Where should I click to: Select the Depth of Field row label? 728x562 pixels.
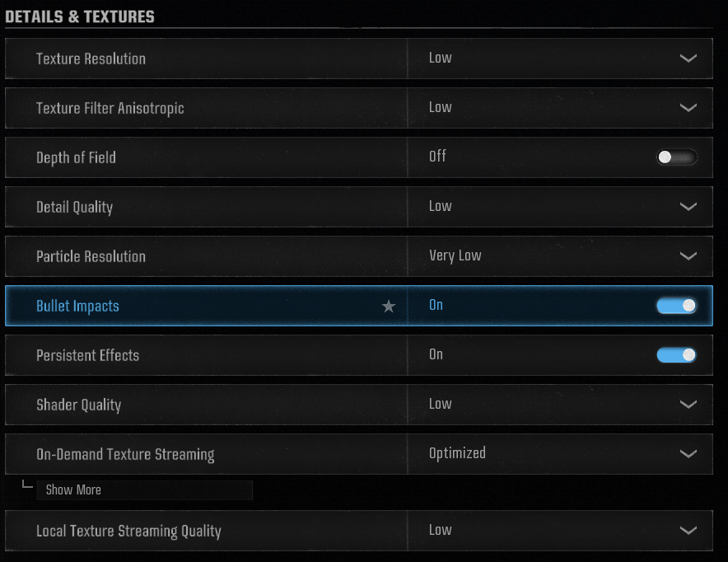pos(76,157)
